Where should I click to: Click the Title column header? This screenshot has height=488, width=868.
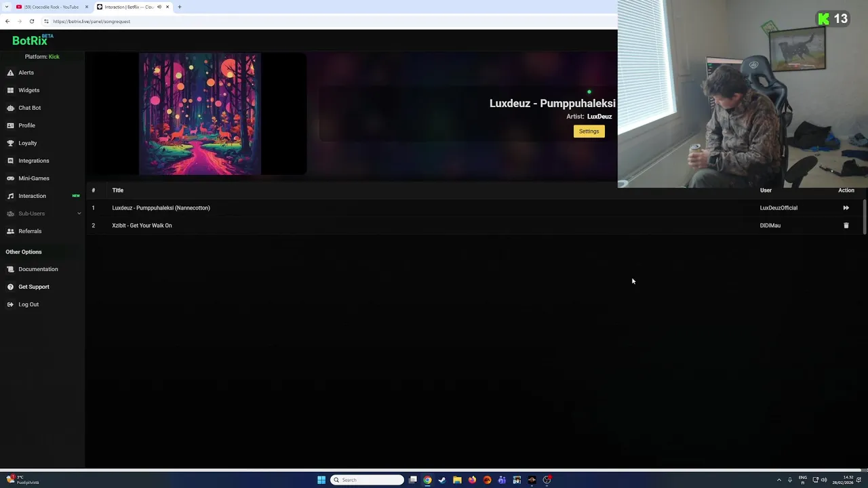(x=118, y=190)
